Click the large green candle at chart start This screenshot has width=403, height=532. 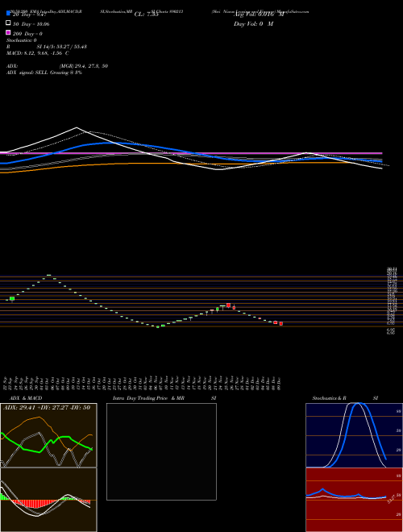click(12, 299)
